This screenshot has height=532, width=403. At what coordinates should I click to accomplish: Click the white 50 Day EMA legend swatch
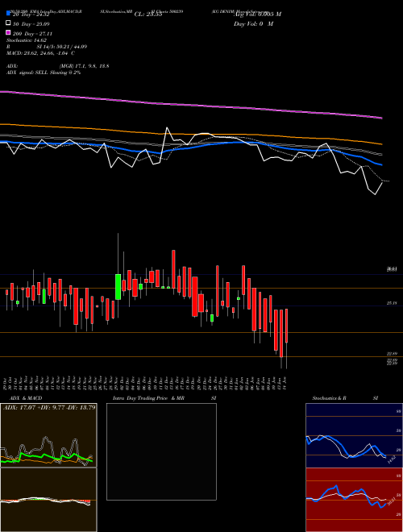point(8,23)
